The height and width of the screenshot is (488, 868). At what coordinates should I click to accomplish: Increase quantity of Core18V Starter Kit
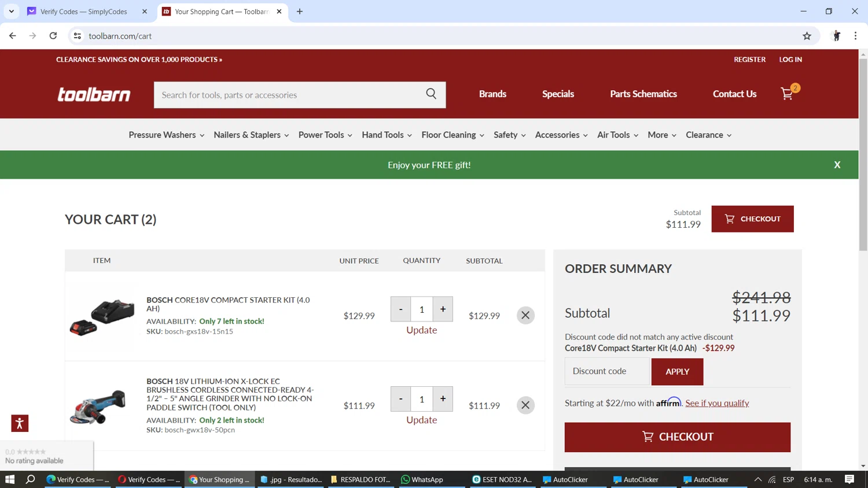[443, 309]
